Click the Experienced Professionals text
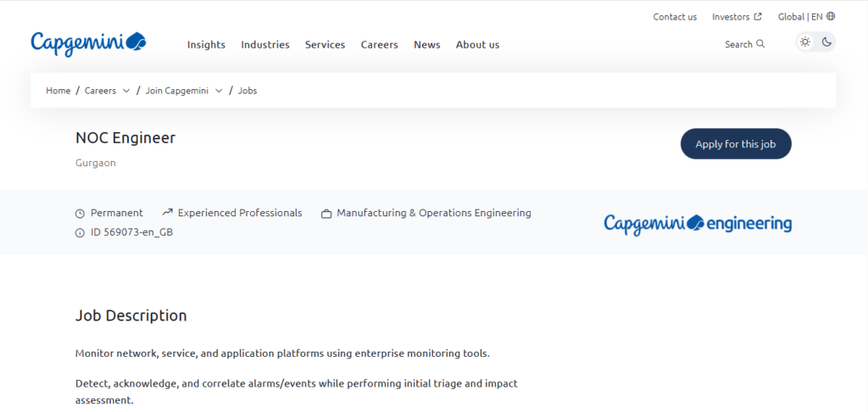Screen dimensions: 868x412 point(240,213)
